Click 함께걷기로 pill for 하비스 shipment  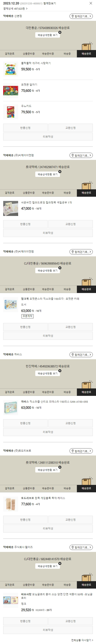81,354
